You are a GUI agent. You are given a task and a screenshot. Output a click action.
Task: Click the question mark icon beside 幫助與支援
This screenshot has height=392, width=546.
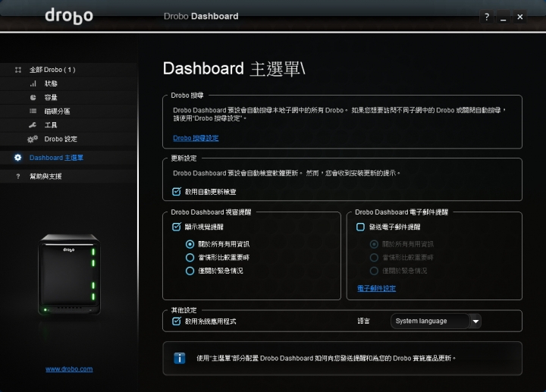pyautogui.click(x=18, y=177)
